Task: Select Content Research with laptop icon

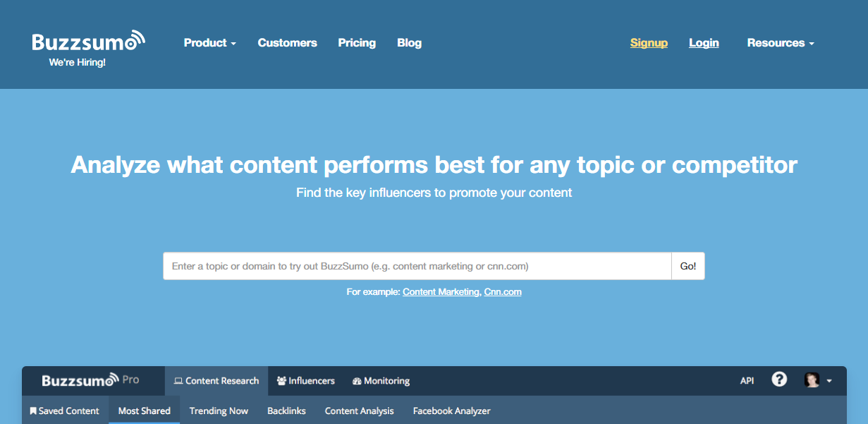Action: point(216,381)
